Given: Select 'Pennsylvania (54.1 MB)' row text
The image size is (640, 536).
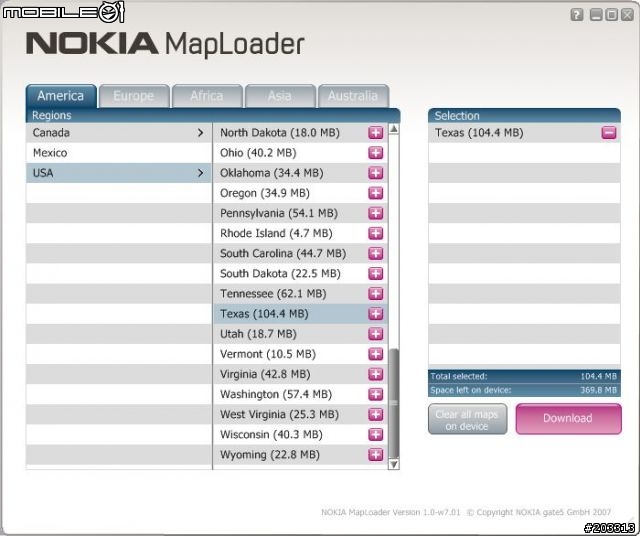Looking at the screenshot, I should coord(279,213).
